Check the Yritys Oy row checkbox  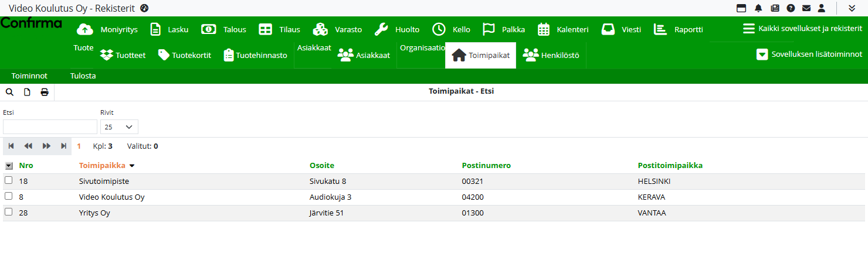[8, 213]
